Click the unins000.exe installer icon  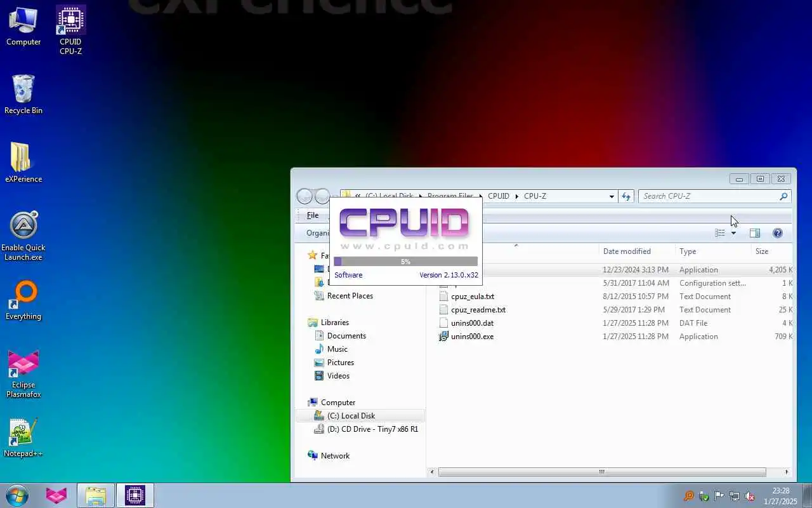point(444,337)
